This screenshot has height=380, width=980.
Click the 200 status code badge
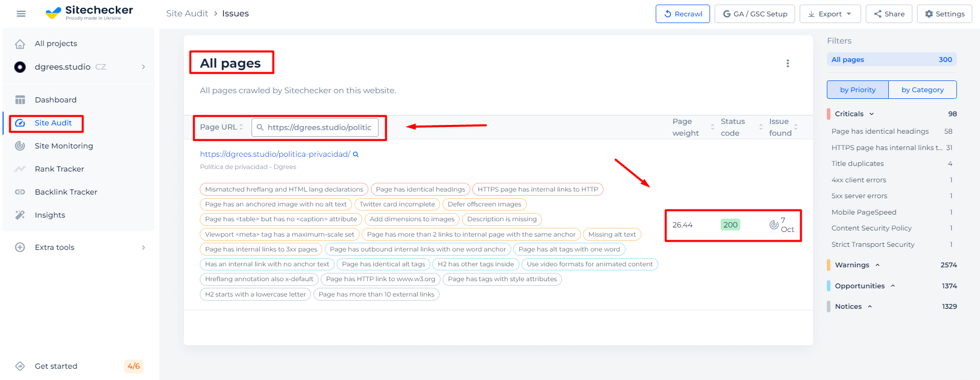[730, 225]
